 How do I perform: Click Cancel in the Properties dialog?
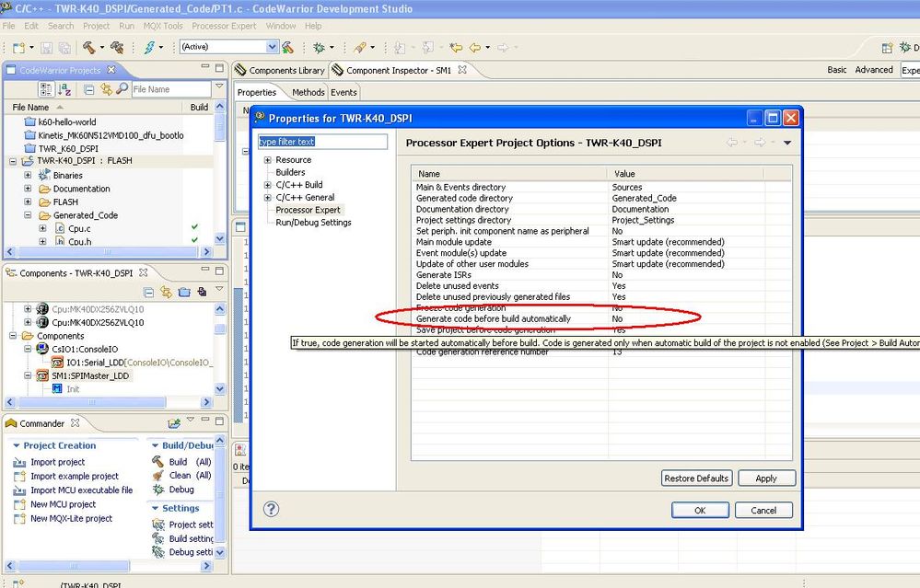pos(763,511)
